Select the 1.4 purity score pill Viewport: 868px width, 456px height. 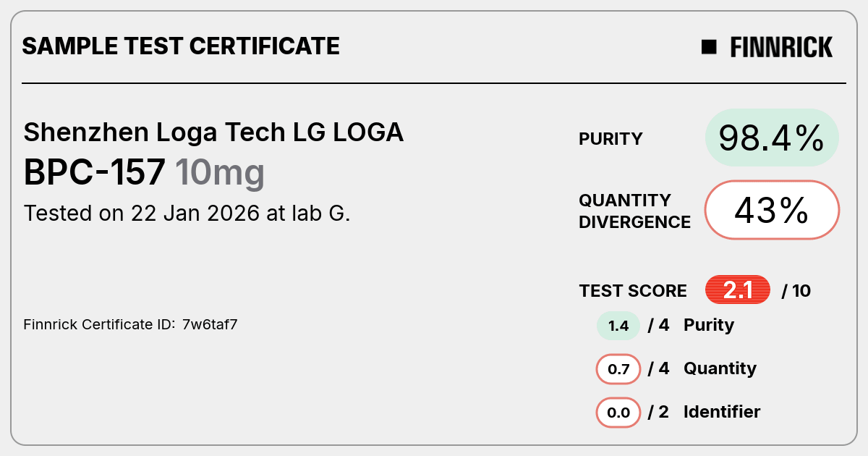(618, 326)
